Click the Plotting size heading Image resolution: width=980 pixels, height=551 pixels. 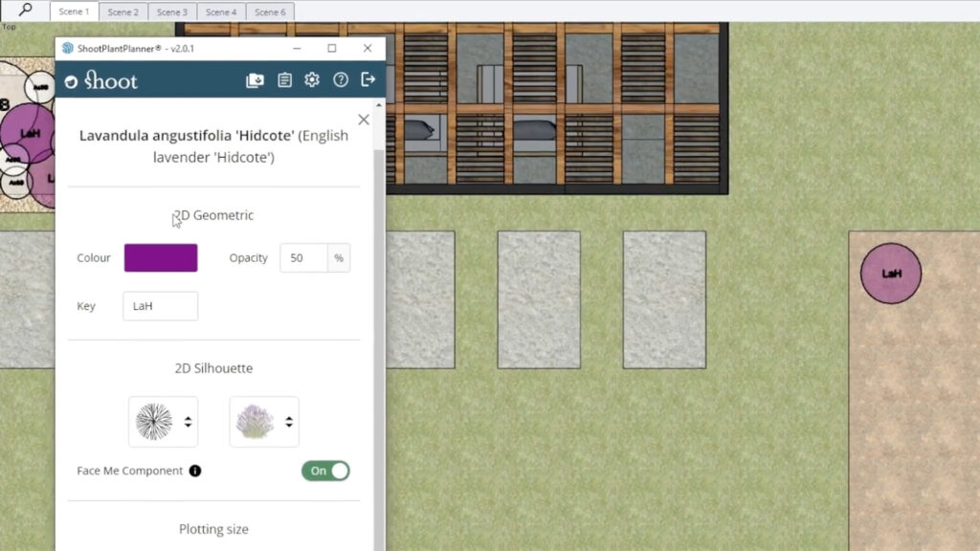(213, 529)
